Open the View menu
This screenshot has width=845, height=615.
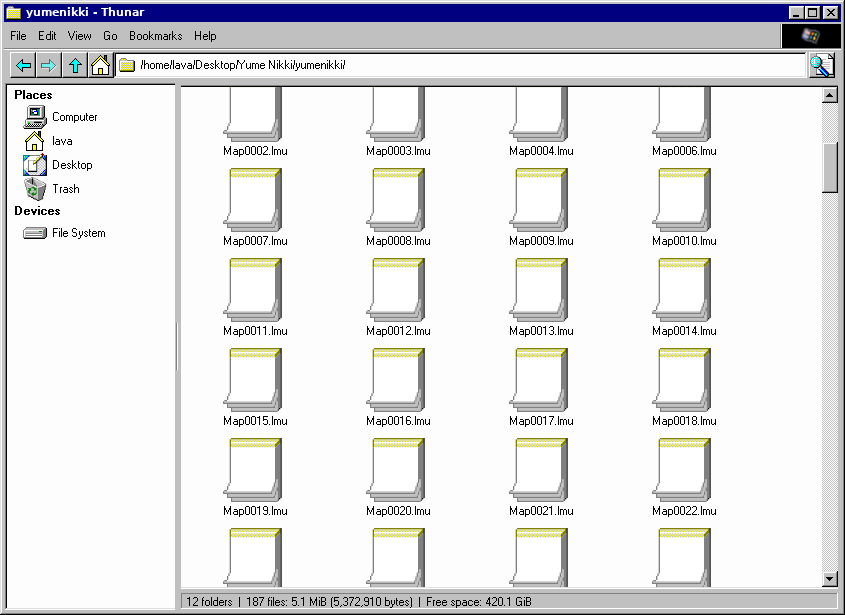(x=79, y=36)
